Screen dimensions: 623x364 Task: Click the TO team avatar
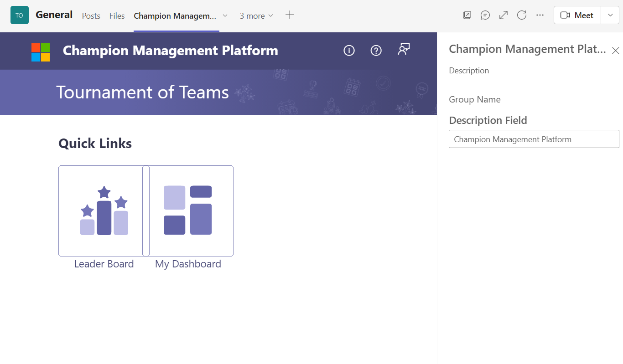19,15
